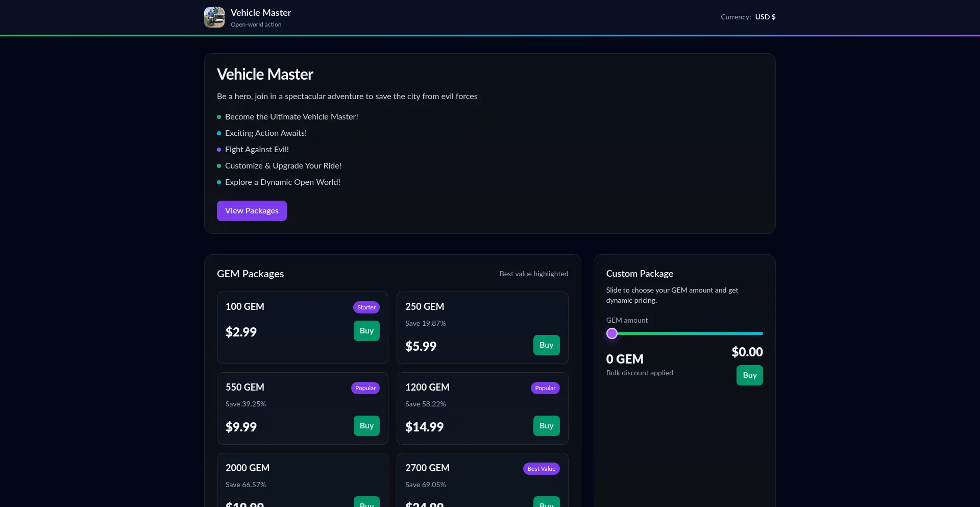Click the $5.99 price on 250 GEM
The width and height of the screenshot is (980, 507).
[x=421, y=346]
